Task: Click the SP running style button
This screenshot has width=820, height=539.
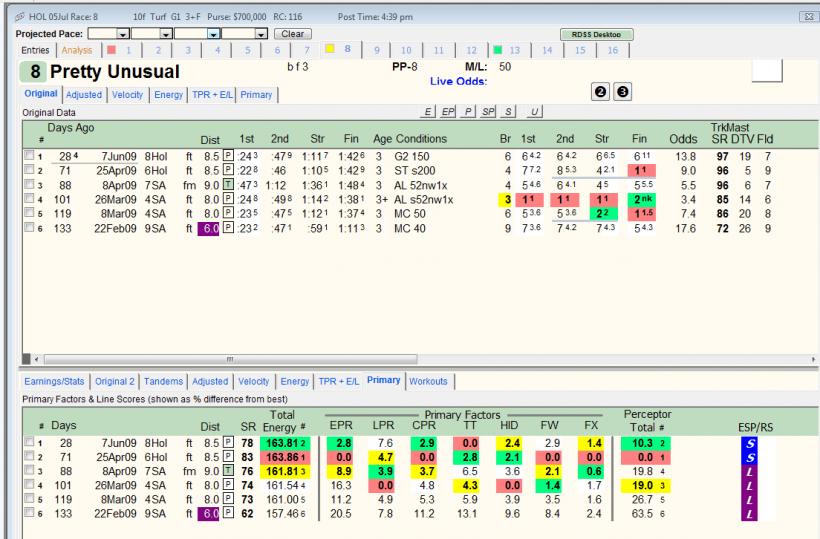Action: tap(488, 111)
